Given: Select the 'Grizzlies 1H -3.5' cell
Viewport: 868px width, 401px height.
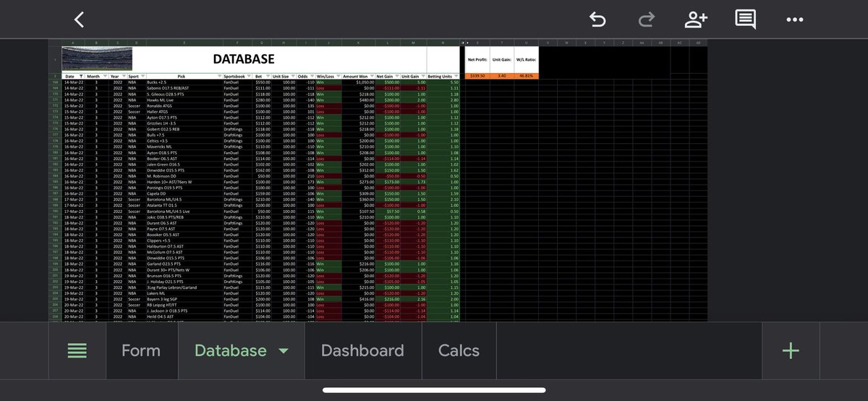Looking at the screenshot, I should coord(184,123).
